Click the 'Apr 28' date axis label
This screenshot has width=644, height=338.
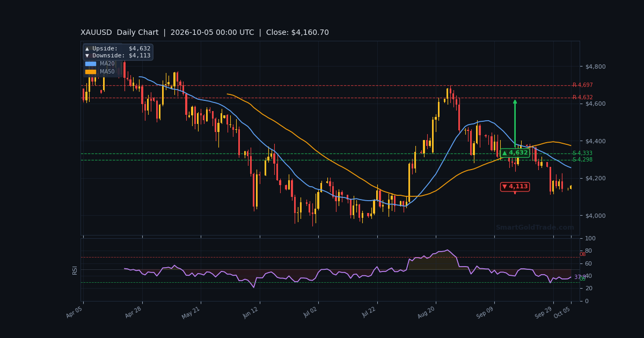(134, 312)
